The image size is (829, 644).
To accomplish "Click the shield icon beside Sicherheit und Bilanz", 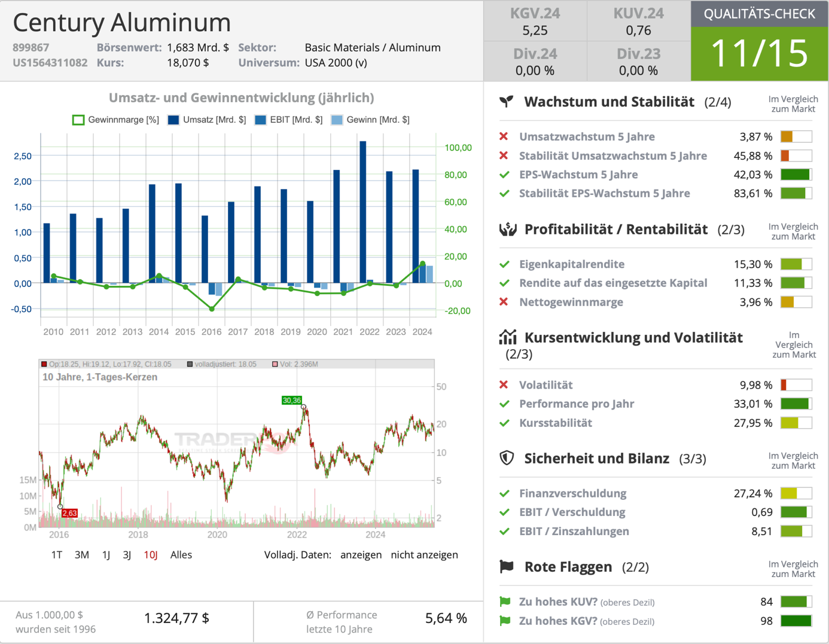I will click(507, 458).
